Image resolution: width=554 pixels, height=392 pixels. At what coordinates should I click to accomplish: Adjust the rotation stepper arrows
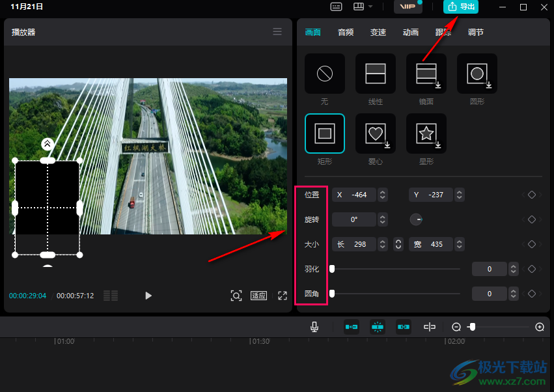pyautogui.click(x=382, y=219)
